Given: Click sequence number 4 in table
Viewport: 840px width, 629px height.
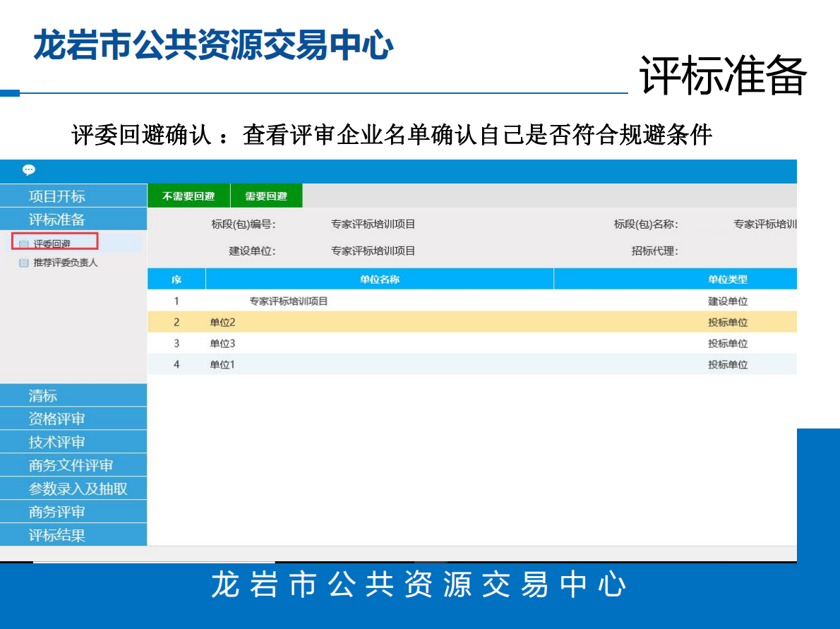Looking at the screenshot, I should [x=176, y=364].
